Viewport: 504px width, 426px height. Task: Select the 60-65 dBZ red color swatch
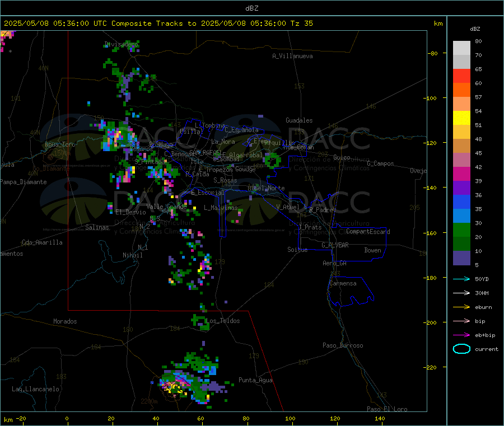coord(461,76)
